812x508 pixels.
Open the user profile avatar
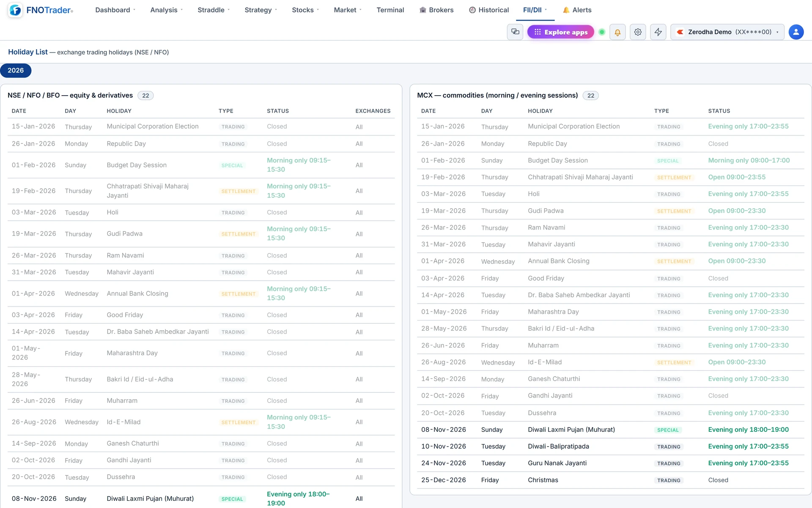[796, 32]
